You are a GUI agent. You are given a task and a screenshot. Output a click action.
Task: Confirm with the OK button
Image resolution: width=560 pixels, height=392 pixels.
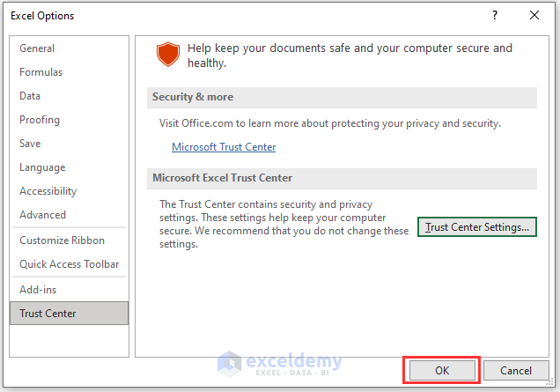(442, 371)
